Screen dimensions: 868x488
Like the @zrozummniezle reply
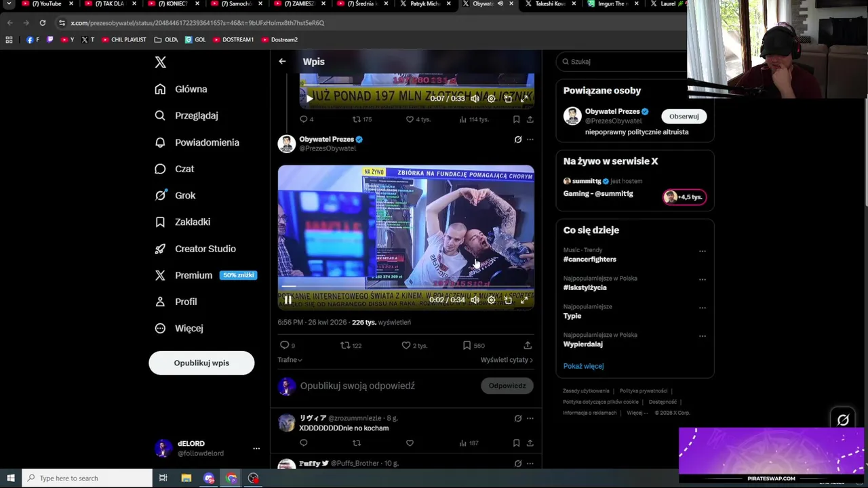(x=410, y=443)
